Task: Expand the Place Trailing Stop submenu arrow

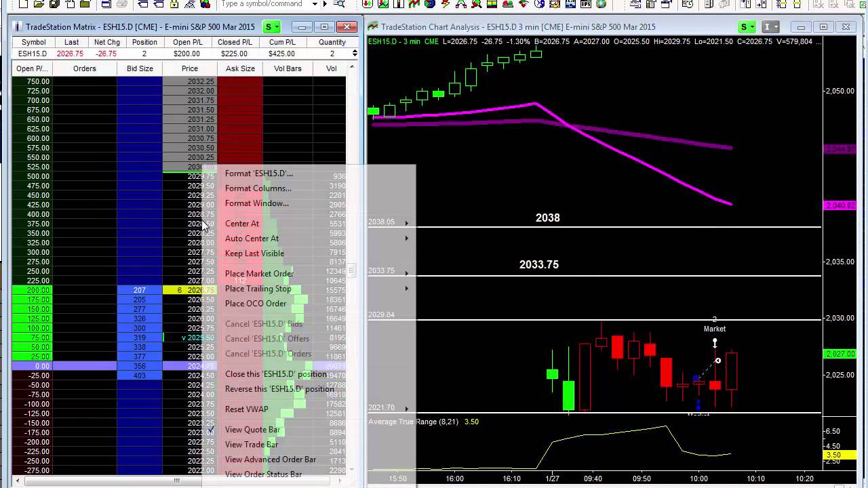Action: pos(407,289)
